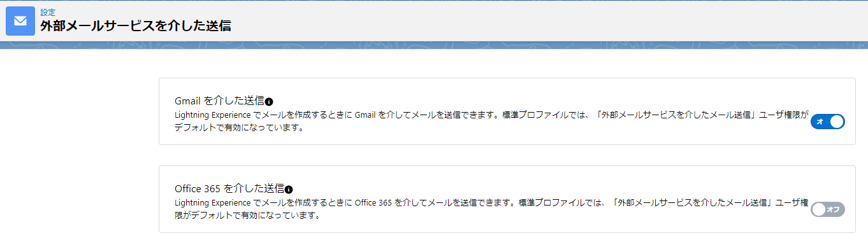This screenshot has width=868, height=238.
Task: Click the 外部メールサービスを介した送信 page title
Action: (x=135, y=26)
